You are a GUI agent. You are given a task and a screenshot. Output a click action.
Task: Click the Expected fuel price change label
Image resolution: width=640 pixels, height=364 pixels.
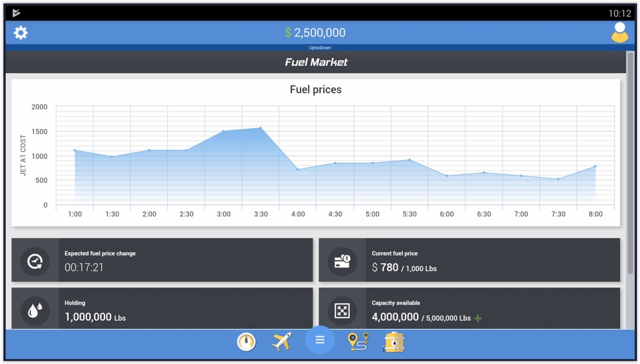pyautogui.click(x=100, y=254)
